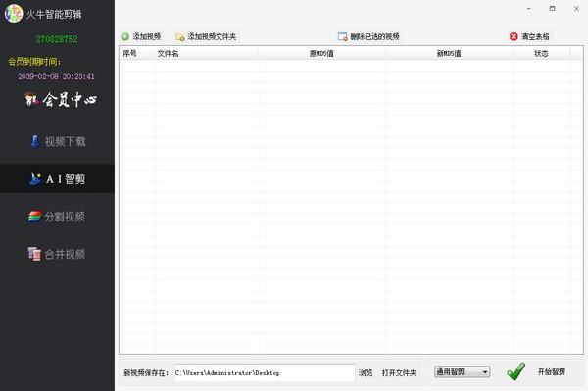Click the 添加视频文件夹 folder icon

(x=180, y=36)
